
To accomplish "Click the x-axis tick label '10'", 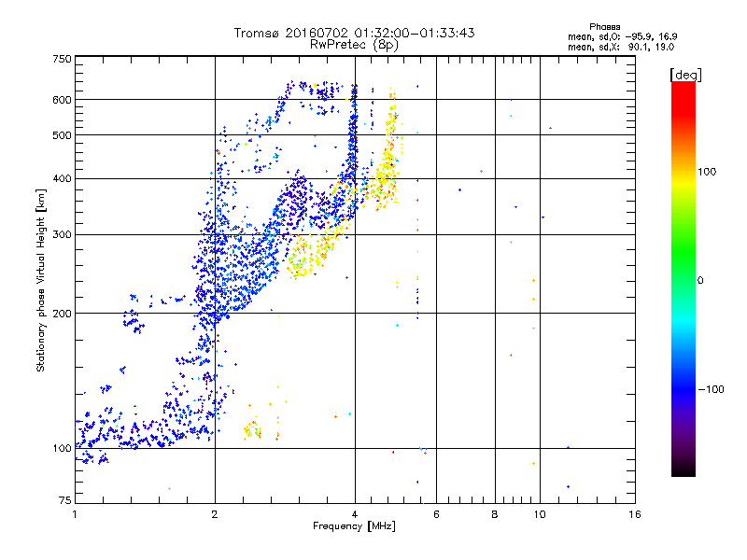I will pyautogui.click(x=540, y=514).
